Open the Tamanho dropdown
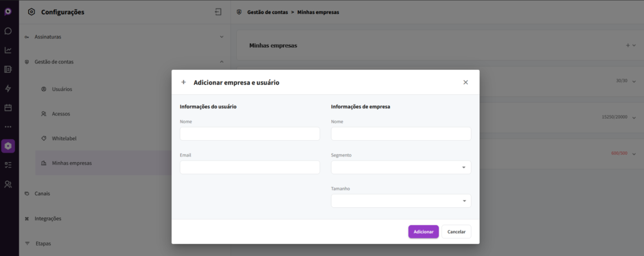644x256 pixels. click(401, 201)
